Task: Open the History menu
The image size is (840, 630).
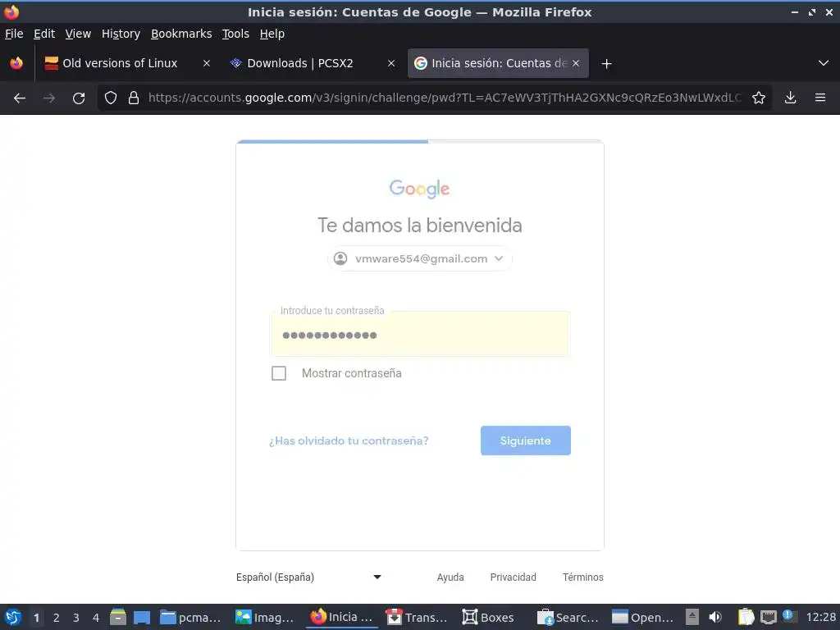Action: (121, 34)
